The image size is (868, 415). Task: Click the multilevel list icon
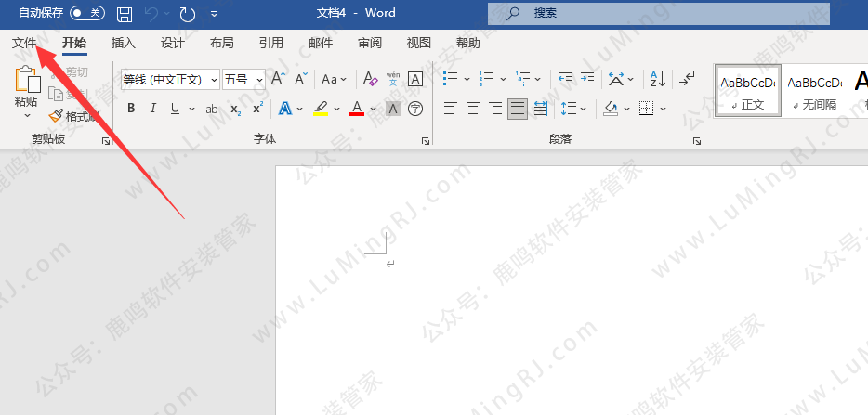522,79
